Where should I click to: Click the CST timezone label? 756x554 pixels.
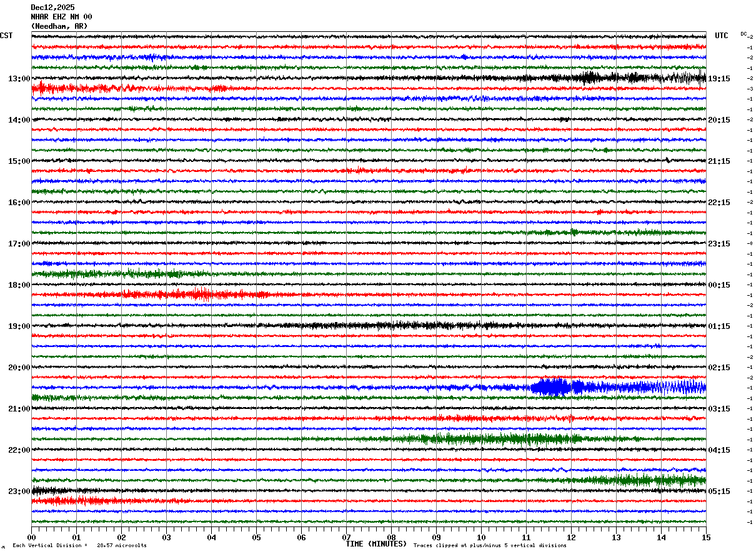click(6, 36)
